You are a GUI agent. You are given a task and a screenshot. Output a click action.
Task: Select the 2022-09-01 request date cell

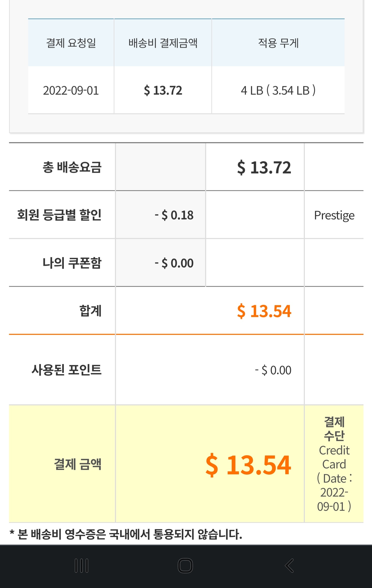(x=71, y=90)
